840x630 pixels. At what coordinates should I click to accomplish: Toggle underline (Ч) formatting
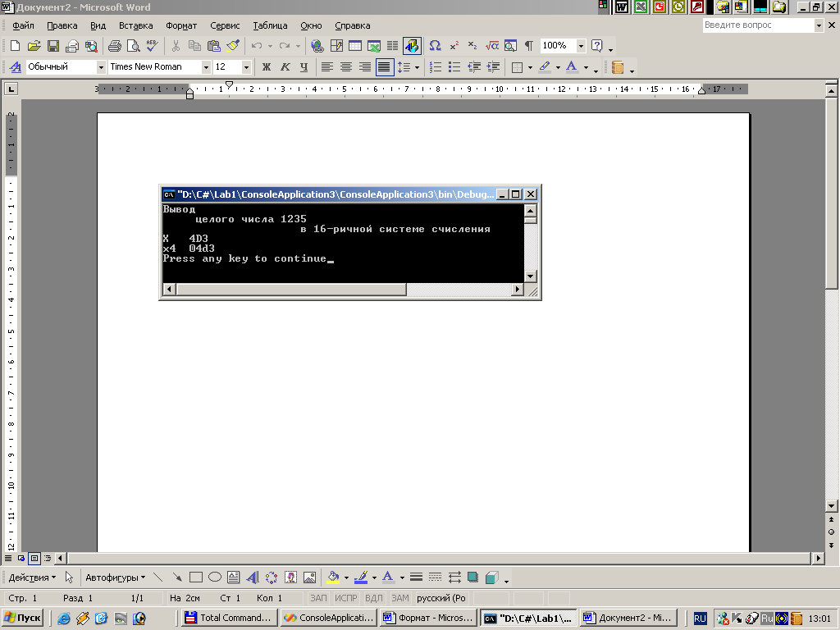(304, 67)
